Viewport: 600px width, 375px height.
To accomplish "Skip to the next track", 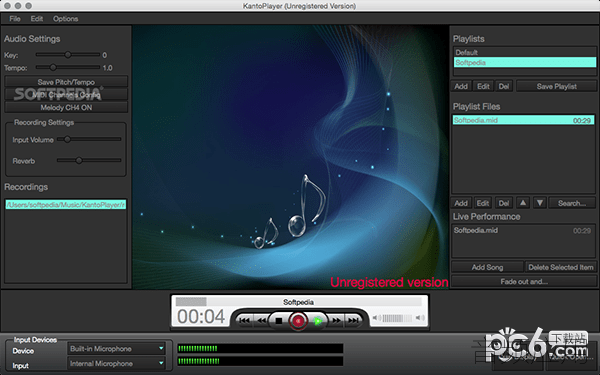I will pos(353,321).
